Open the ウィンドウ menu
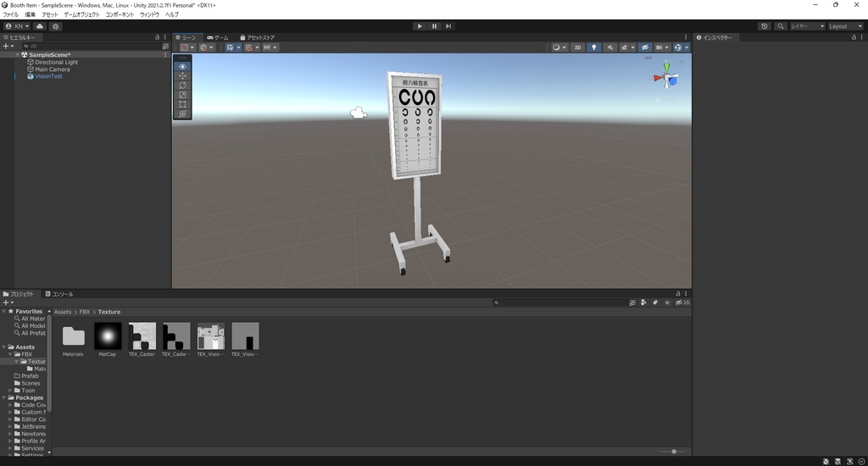Screen dimensions: 868x466 [x=149, y=15]
